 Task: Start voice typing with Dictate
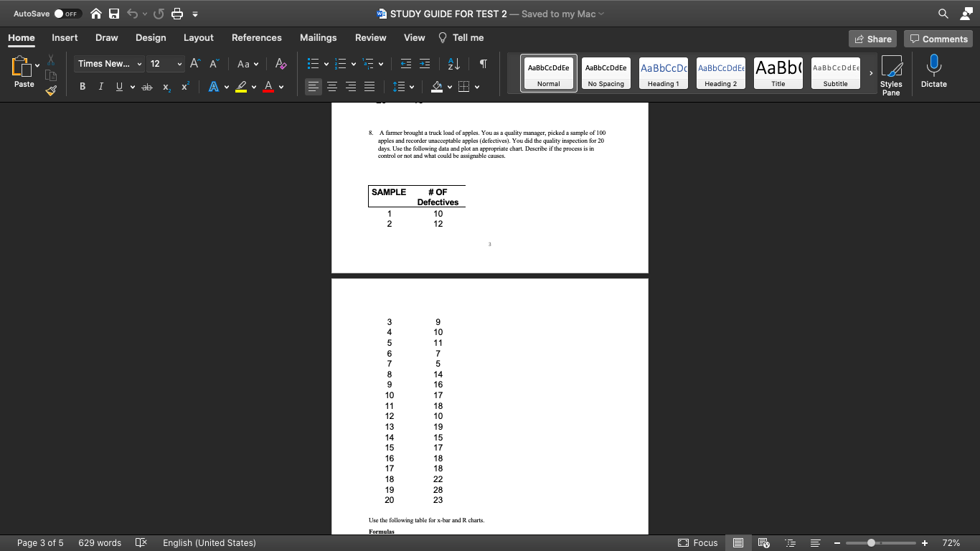(x=933, y=72)
